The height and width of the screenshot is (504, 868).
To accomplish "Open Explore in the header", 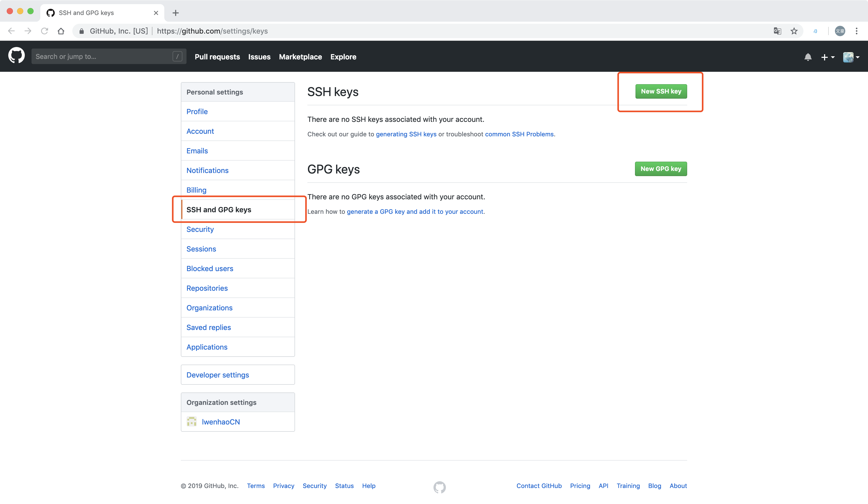I will tap(343, 57).
